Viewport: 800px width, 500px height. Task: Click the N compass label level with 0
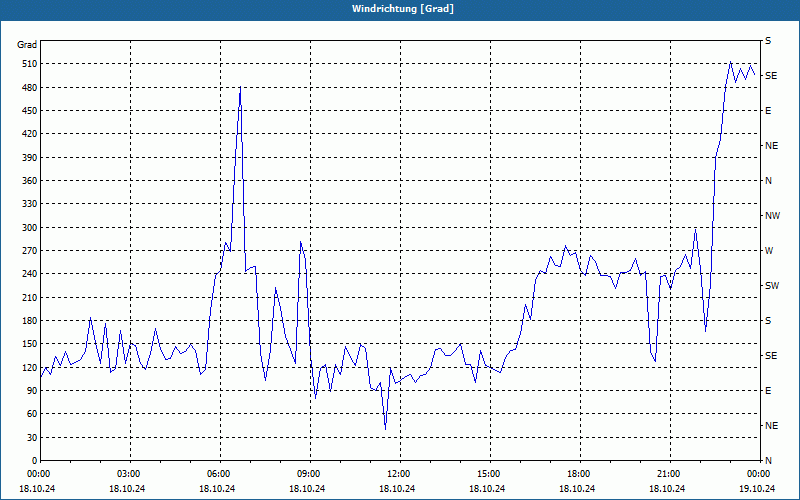pos(768,461)
